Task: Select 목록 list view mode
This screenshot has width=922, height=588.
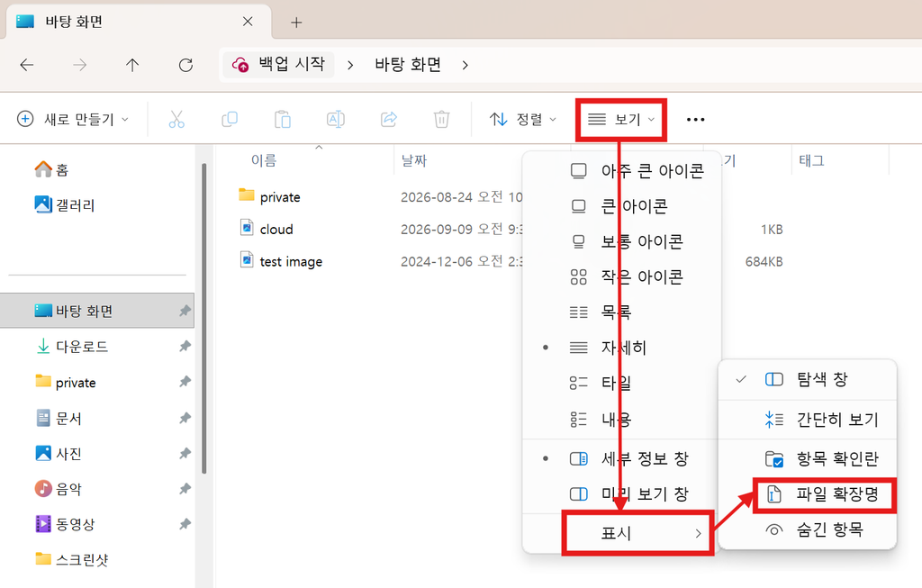Action: (621, 312)
